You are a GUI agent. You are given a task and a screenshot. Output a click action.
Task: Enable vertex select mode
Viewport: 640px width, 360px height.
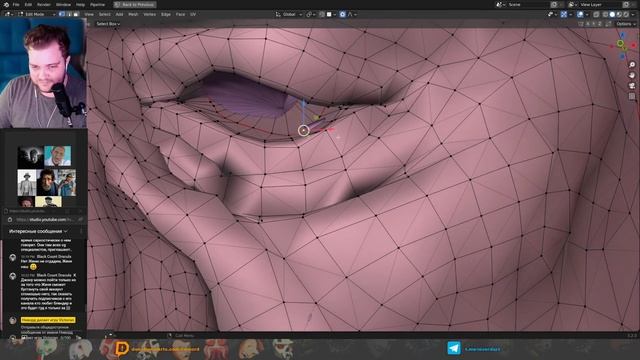[62, 14]
